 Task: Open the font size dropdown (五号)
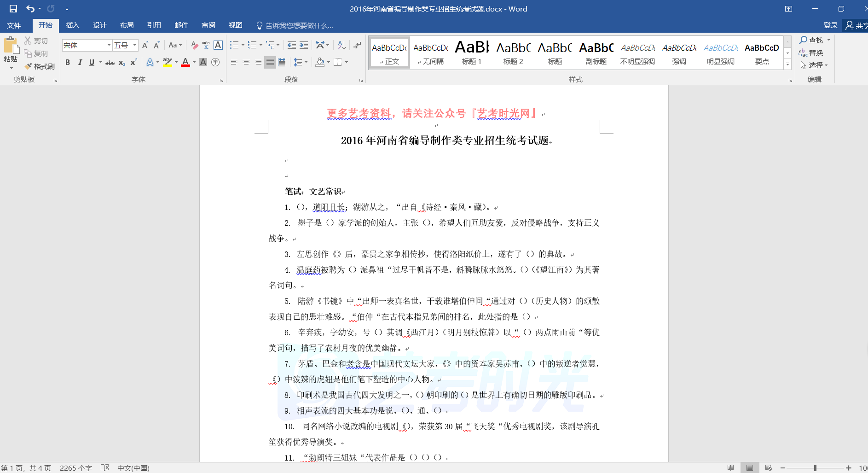click(135, 45)
